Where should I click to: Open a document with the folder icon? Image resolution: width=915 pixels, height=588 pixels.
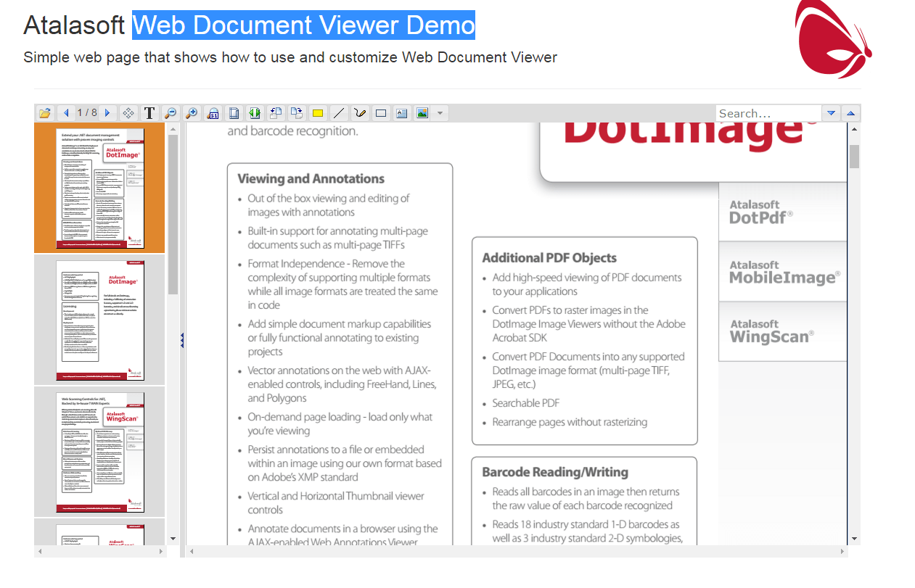click(44, 113)
